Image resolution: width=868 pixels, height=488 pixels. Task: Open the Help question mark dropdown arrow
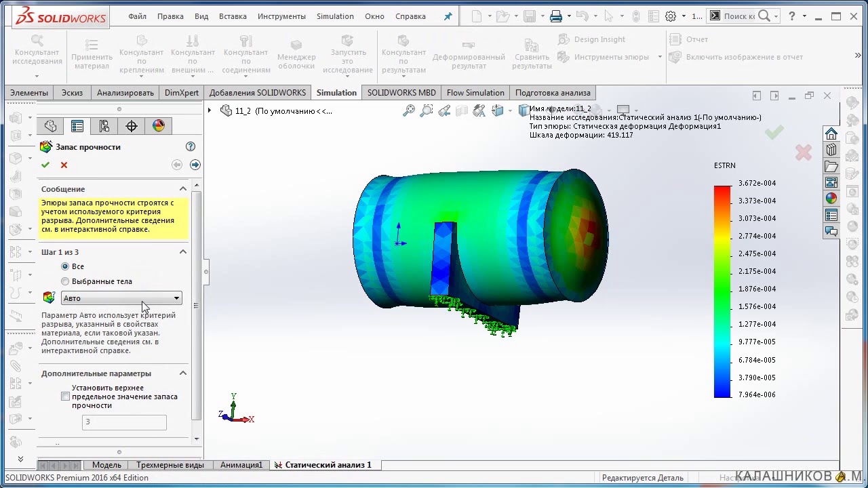(x=806, y=16)
